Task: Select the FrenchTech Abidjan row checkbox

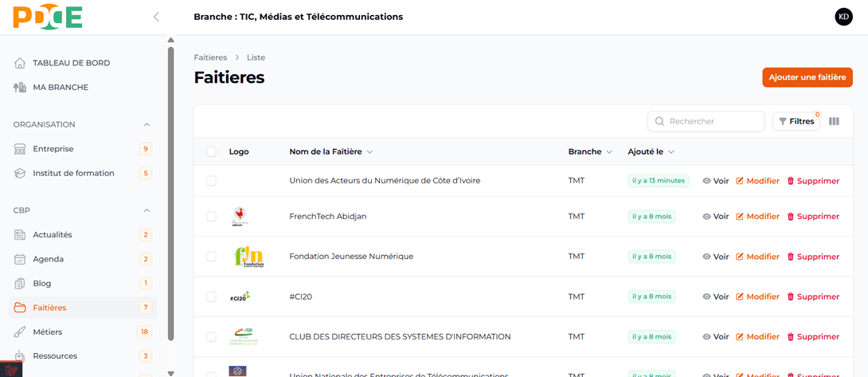Action: 211,217
